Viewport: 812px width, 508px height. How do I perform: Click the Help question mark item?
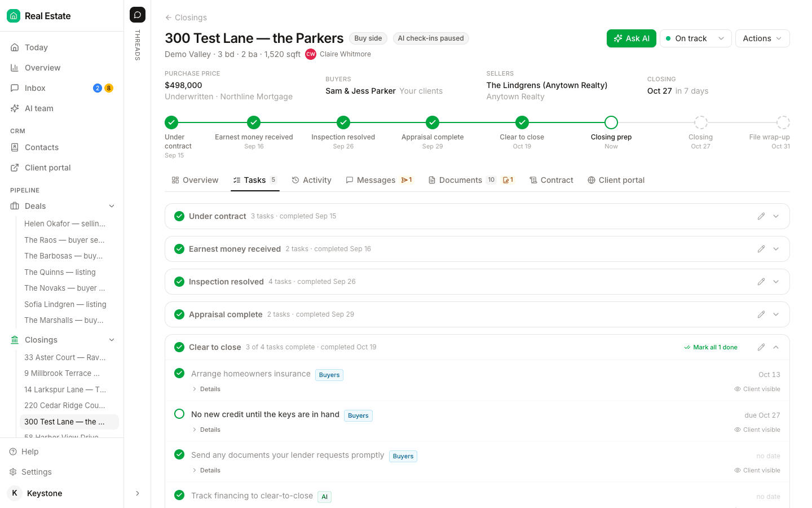[24, 452]
